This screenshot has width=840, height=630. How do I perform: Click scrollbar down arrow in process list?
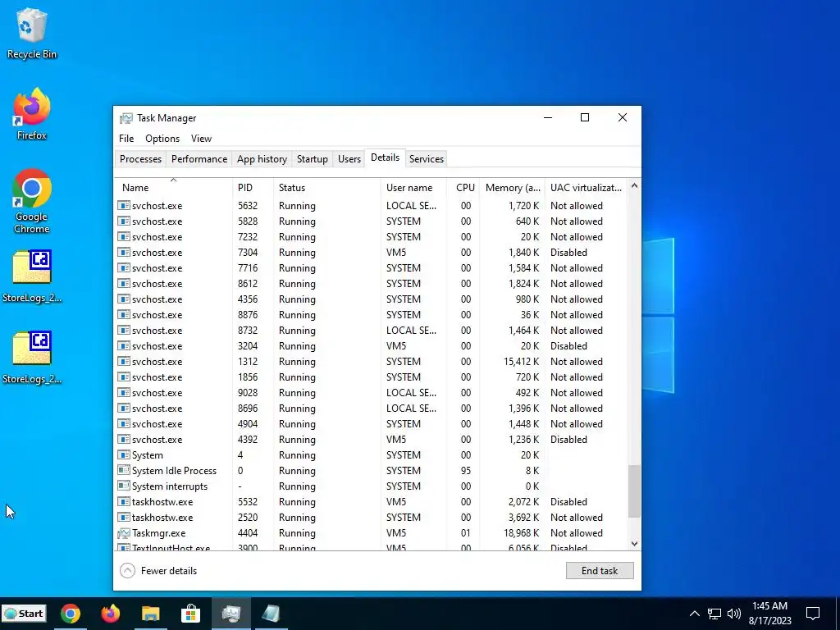point(634,544)
